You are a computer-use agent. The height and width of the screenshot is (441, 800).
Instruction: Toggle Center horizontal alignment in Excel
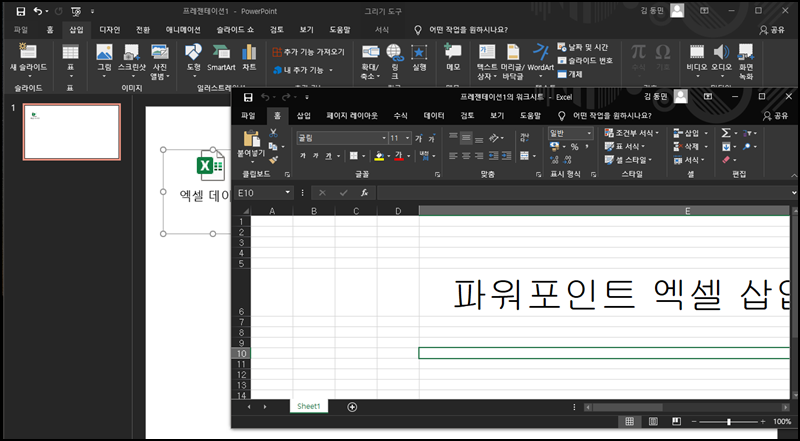pyautogui.click(x=466, y=156)
